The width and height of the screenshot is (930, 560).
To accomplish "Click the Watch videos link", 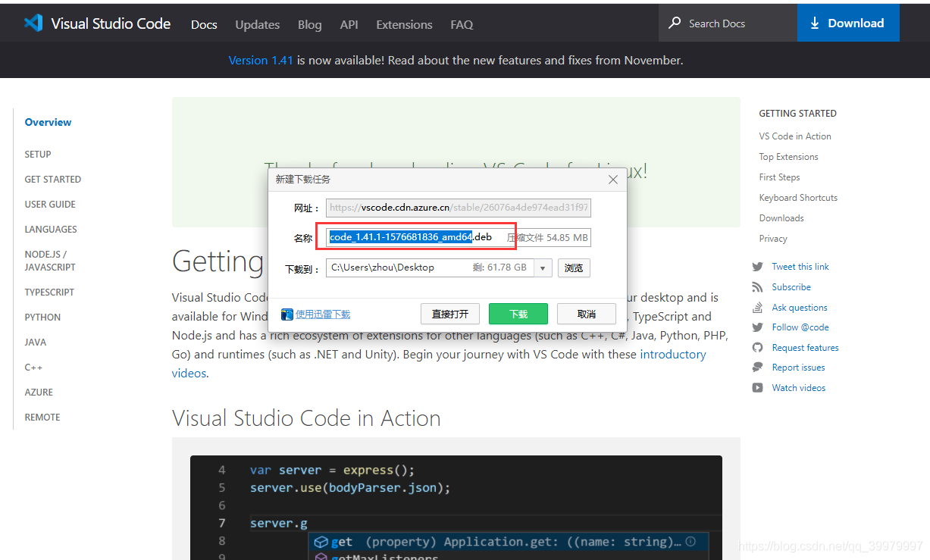I will pyautogui.click(x=799, y=388).
